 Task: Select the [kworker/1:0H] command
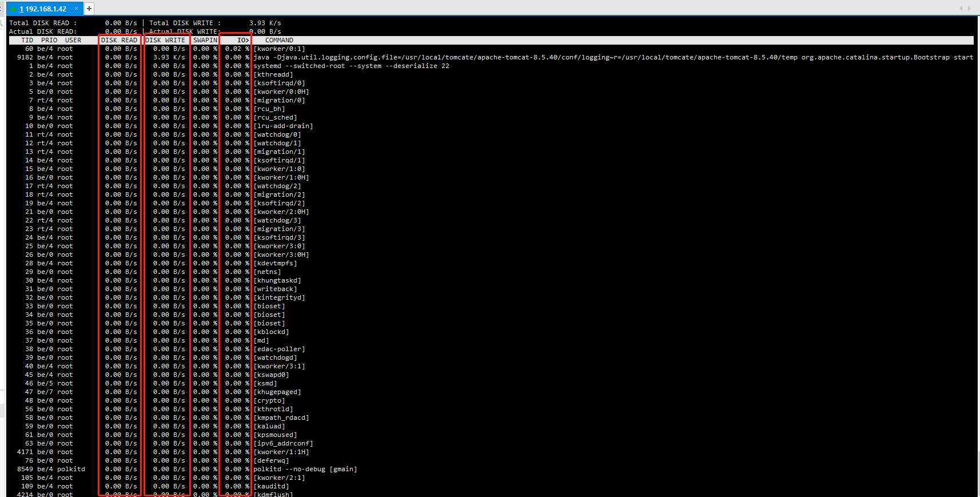coord(281,177)
